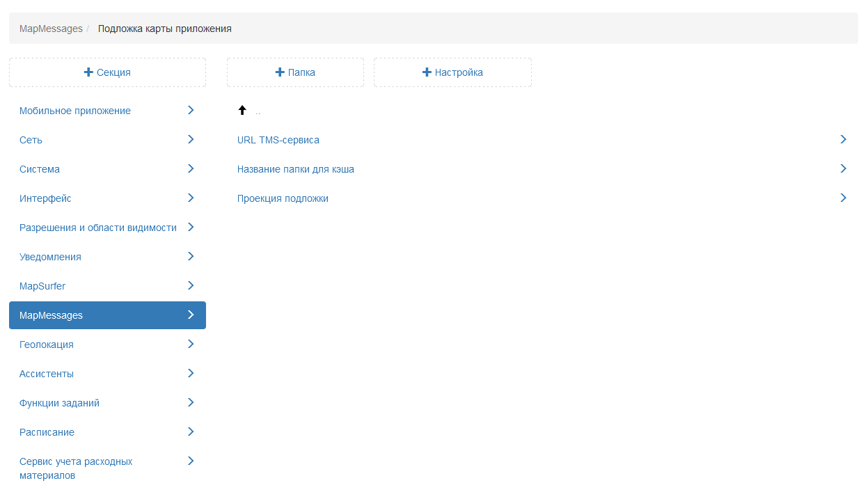Open Разрешения и области видимости section

107,228
